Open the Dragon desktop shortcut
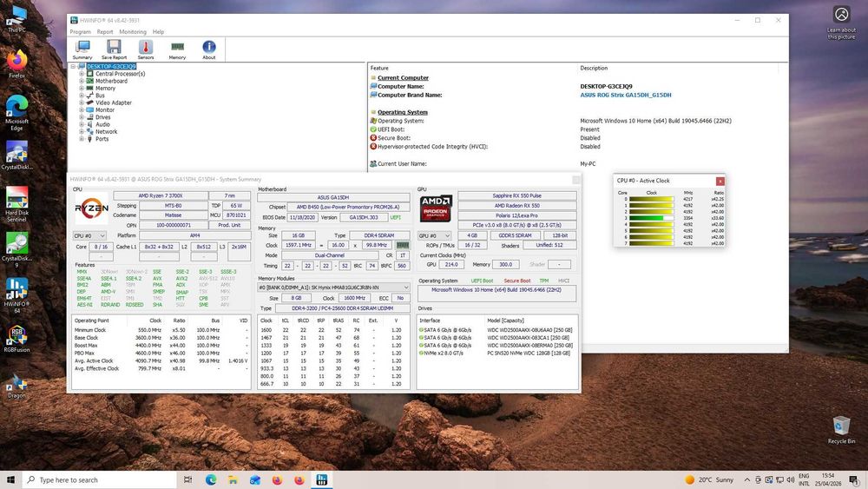The width and height of the screenshot is (868, 489). (16, 384)
